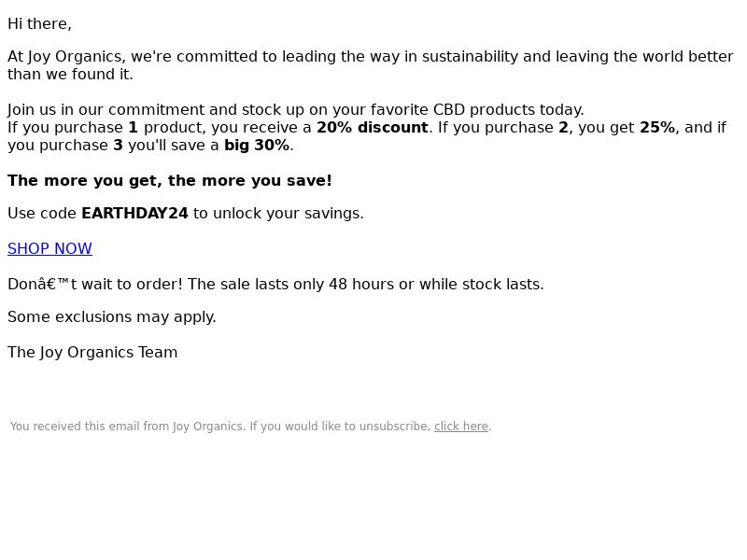Click the bold EARTHDAY24 promo code
Screen dimensions: 747x560
(134, 214)
